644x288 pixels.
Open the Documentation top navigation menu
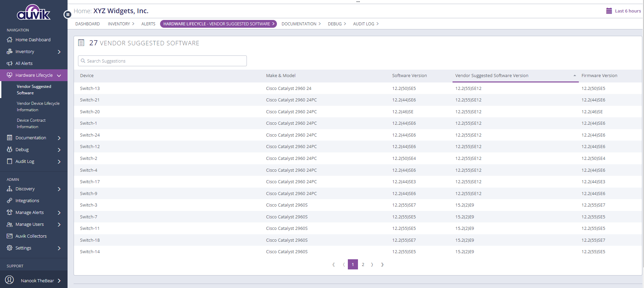[x=301, y=24]
